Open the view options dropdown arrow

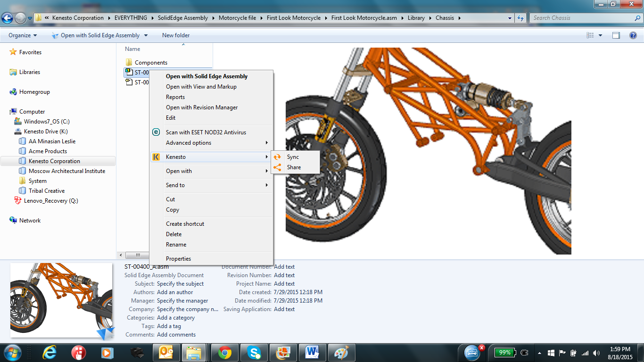pos(600,35)
